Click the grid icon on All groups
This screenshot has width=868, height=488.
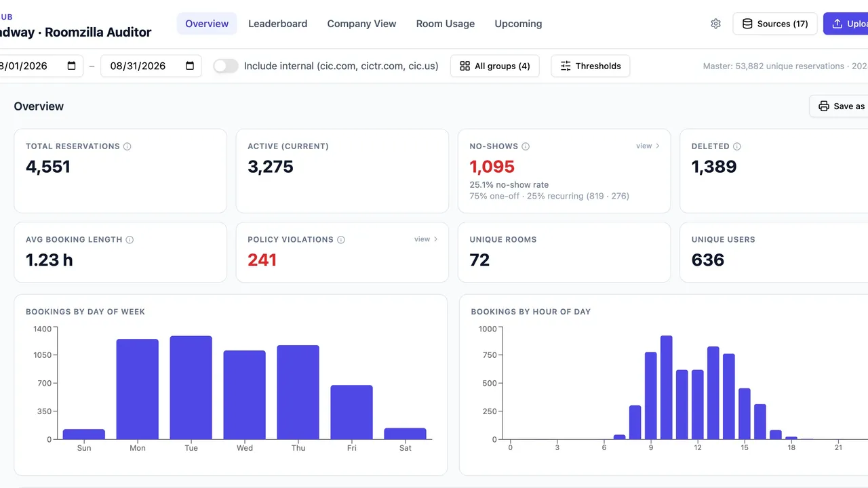pyautogui.click(x=465, y=66)
